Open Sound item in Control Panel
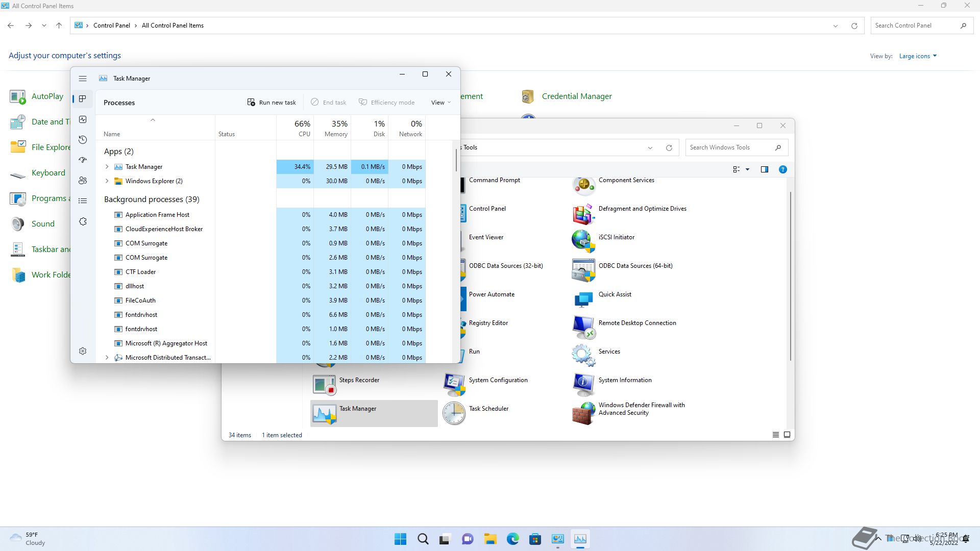 pos(32,224)
